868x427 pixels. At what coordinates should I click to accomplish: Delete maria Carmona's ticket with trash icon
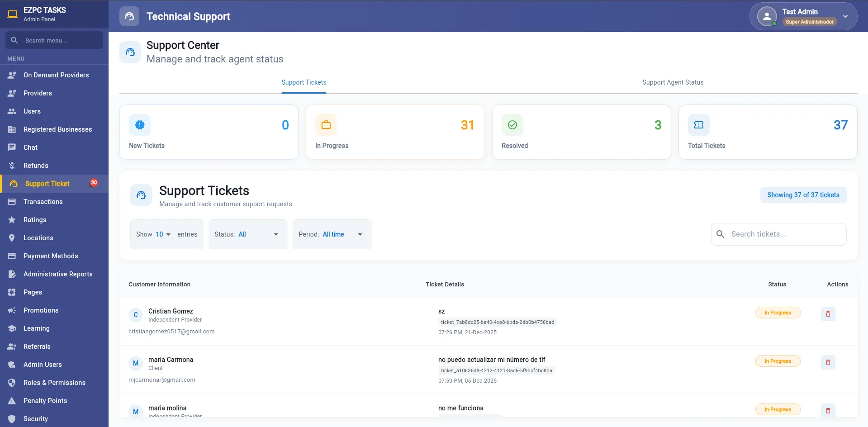click(828, 362)
